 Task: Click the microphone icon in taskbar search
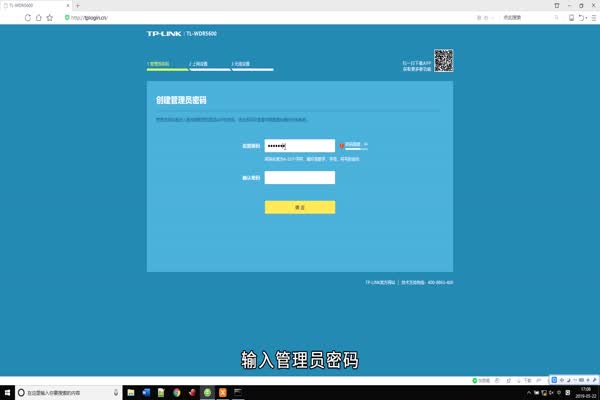click(x=116, y=393)
